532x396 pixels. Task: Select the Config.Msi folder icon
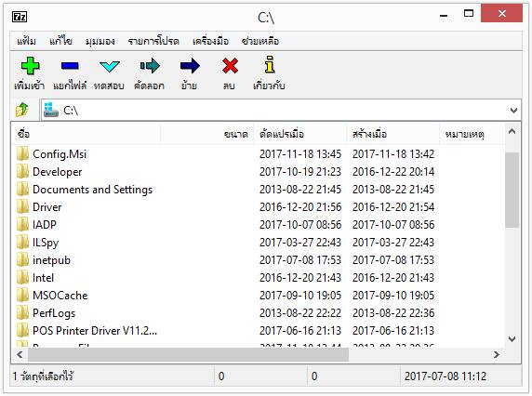[22, 153]
